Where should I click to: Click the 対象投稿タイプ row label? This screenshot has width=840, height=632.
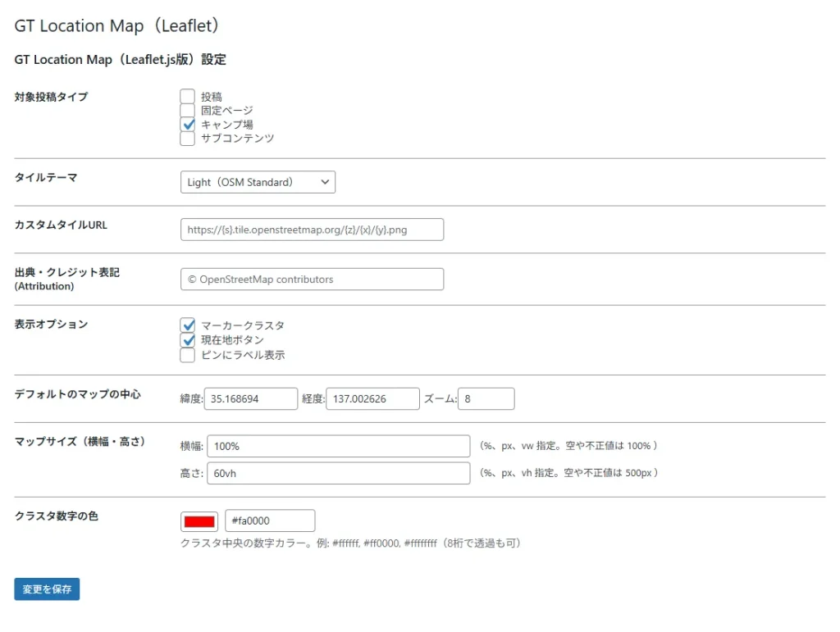(51, 97)
